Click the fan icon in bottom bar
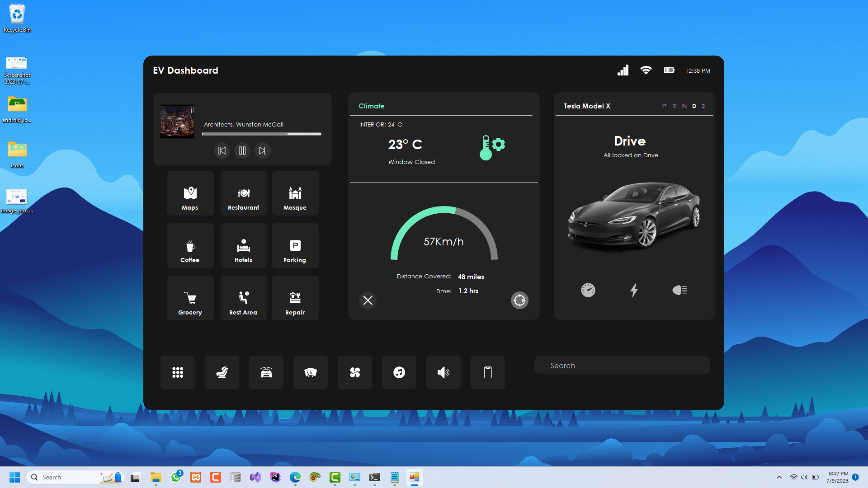 click(x=354, y=372)
